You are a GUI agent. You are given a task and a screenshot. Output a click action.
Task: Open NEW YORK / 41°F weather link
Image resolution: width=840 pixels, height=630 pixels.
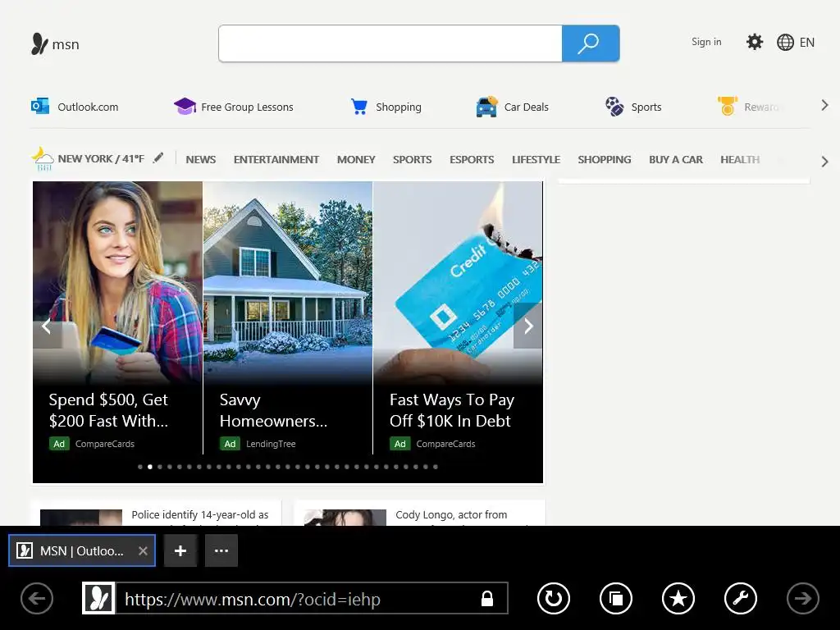[x=101, y=158]
